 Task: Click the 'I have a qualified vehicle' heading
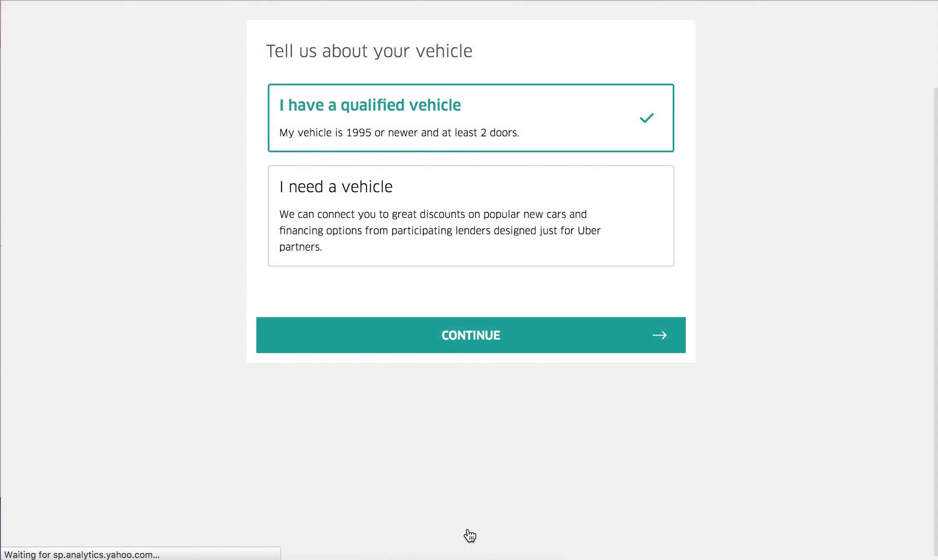(370, 104)
